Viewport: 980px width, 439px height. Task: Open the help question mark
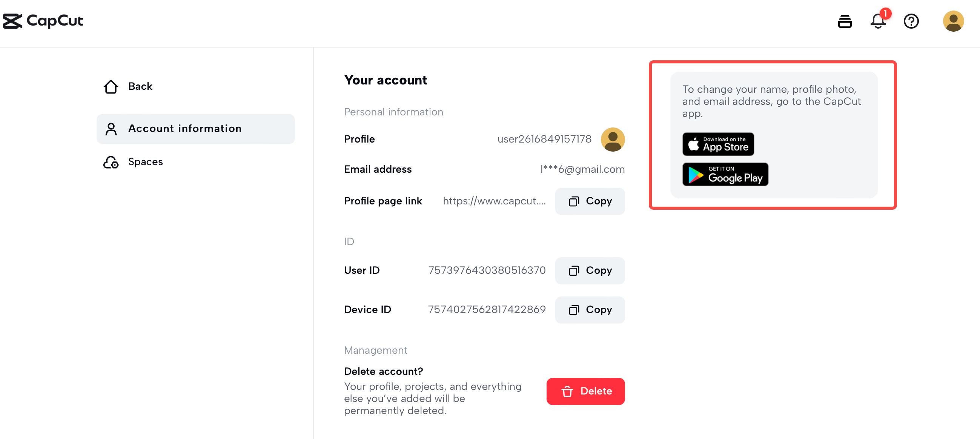[911, 21]
